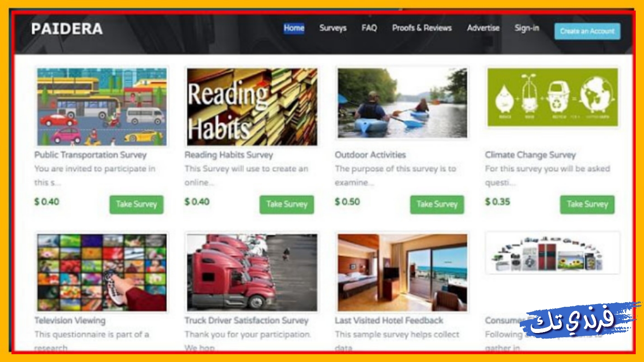View Proofs & Reviews page
644x362 pixels.
422,28
